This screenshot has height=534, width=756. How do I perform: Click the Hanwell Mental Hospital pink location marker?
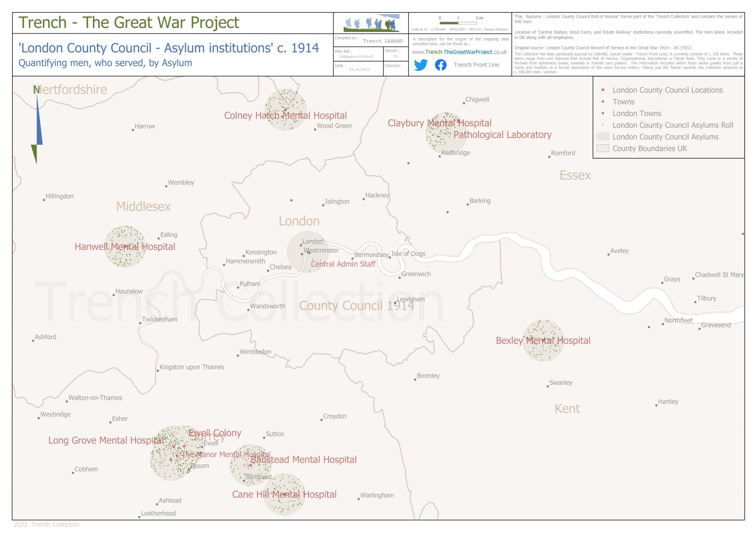(x=125, y=246)
